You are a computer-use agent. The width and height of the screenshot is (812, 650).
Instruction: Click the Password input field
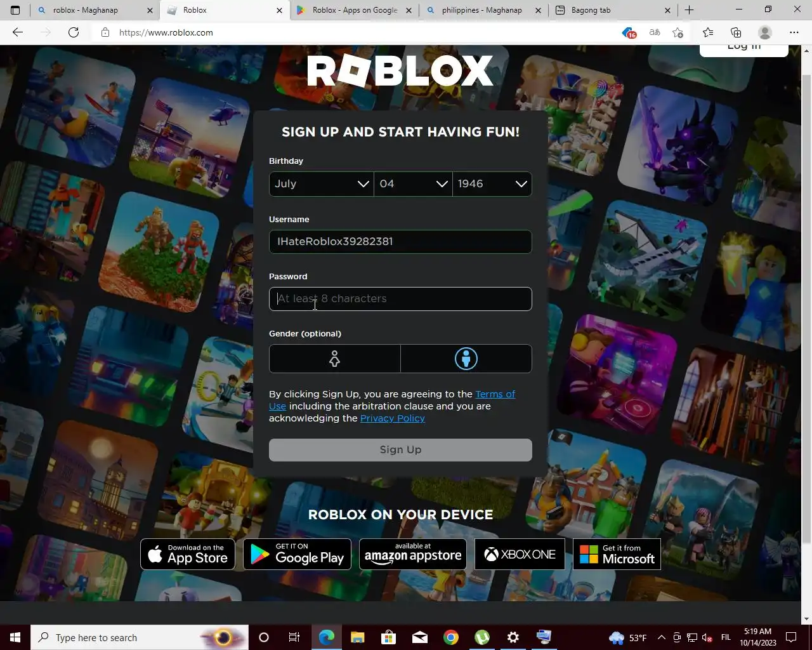[x=400, y=299]
